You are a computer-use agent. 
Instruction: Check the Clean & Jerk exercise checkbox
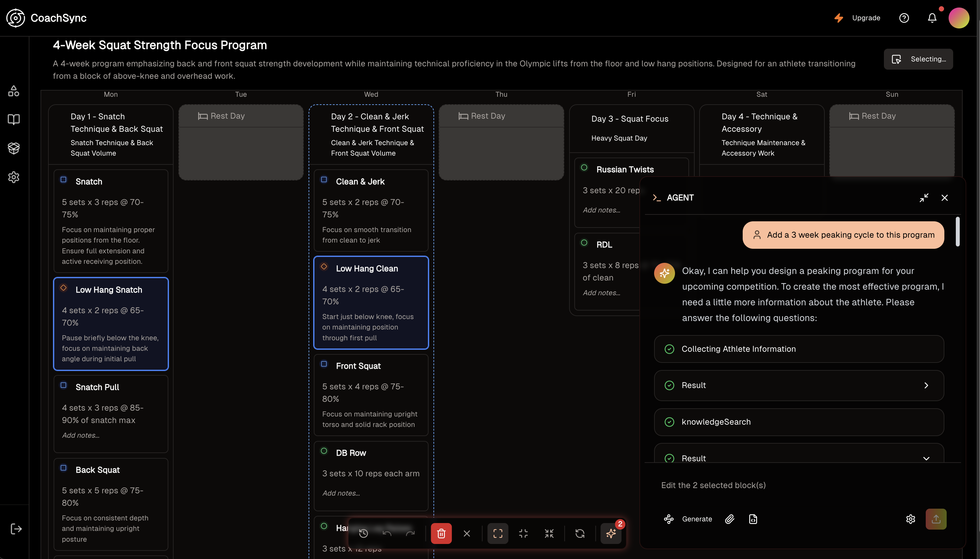click(x=325, y=179)
